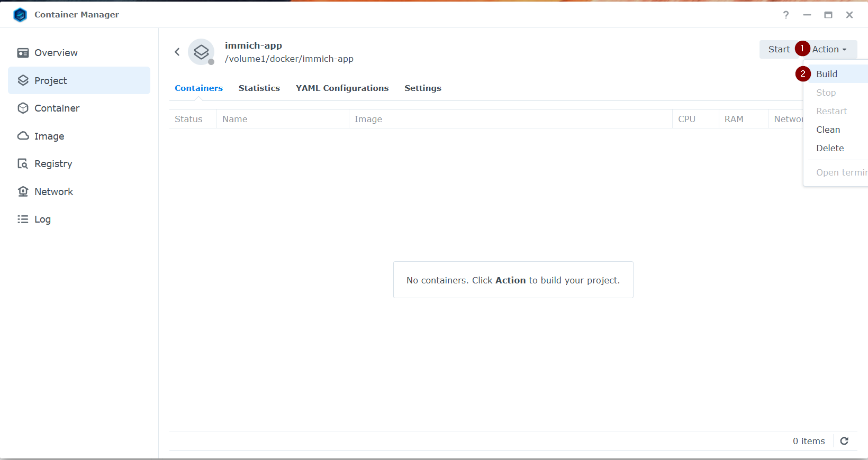The width and height of the screenshot is (868, 460).
Task: Click the Image cloud icon in sidebar
Action: tap(23, 136)
